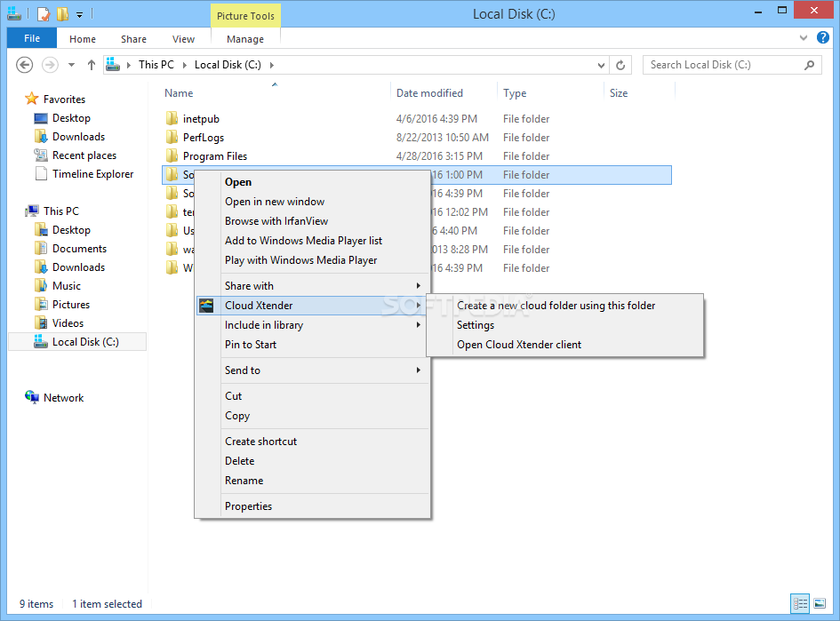Screen dimensions: 840x621
Task: Click the PerfLogs folder icon
Action: click(x=172, y=137)
